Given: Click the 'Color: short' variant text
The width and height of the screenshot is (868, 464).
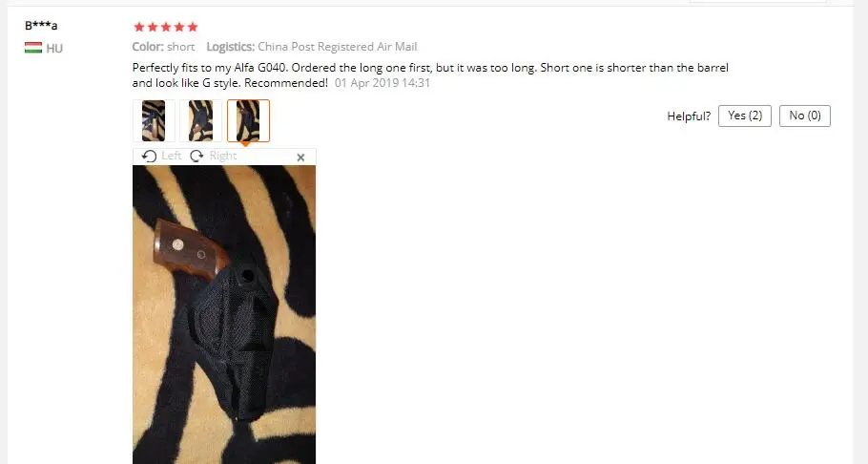Looking at the screenshot, I should (x=163, y=47).
